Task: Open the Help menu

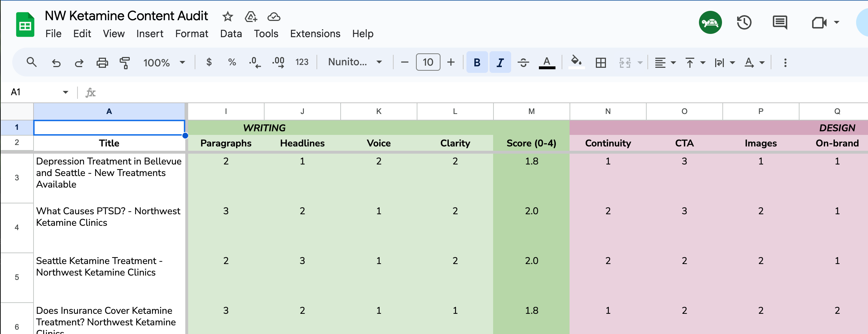Action: point(363,34)
